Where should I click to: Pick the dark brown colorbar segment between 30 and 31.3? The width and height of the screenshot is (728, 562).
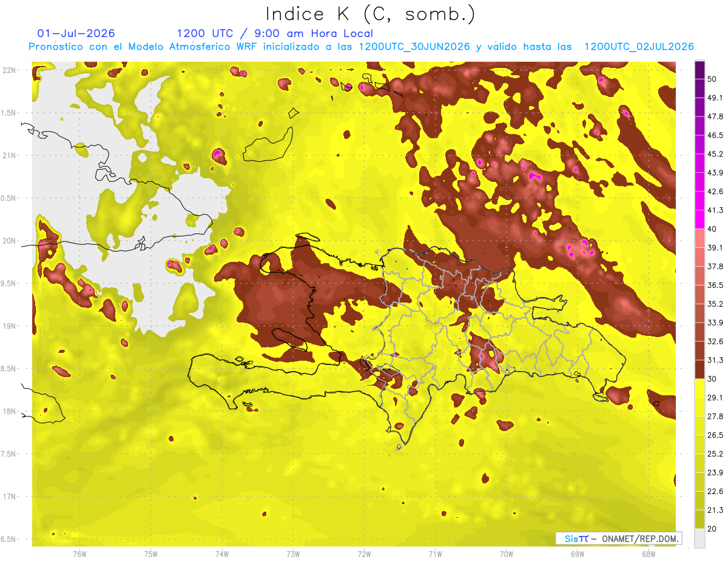(x=699, y=370)
